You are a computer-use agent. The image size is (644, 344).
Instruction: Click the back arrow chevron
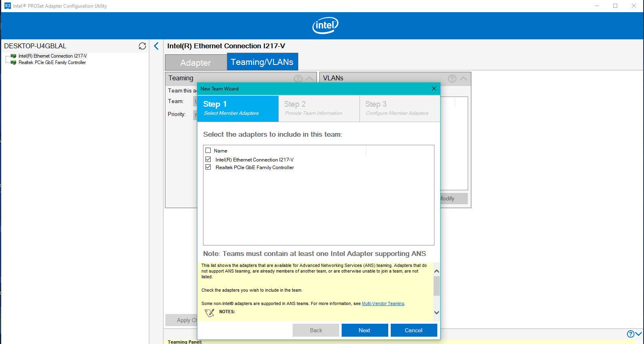(156, 46)
